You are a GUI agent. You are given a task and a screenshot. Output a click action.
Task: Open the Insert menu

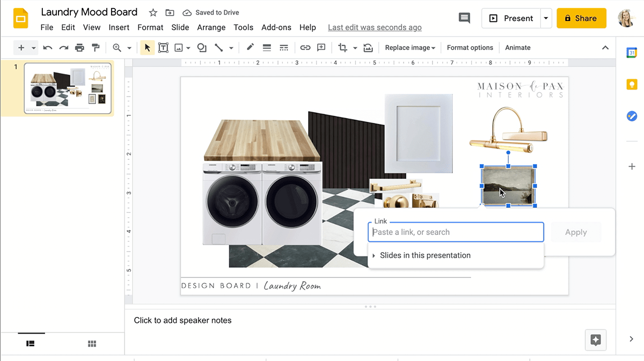[119, 27]
